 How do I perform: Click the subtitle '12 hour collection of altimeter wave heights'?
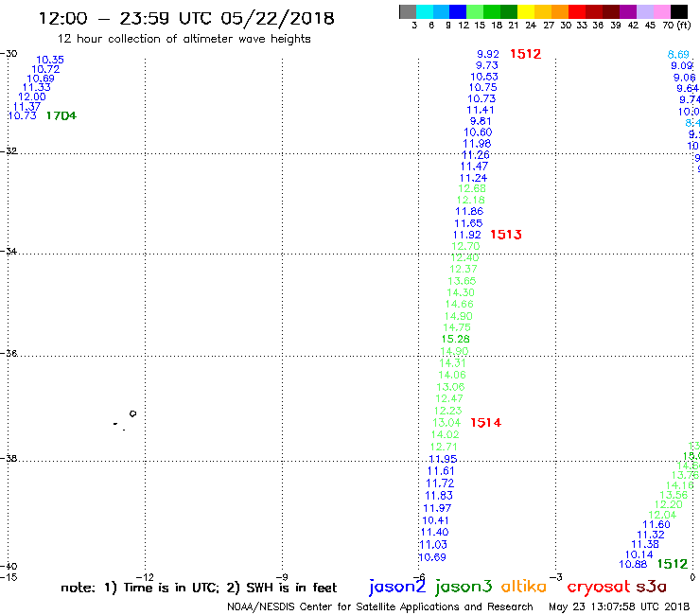click(x=184, y=40)
